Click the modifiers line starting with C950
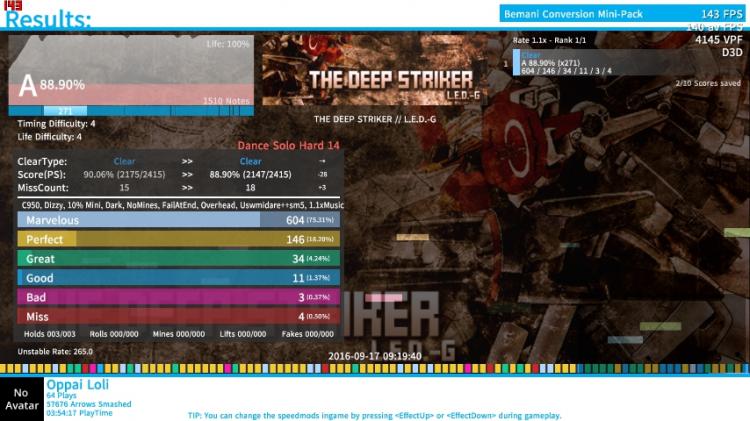The width and height of the screenshot is (750, 421). coord(183,205)
